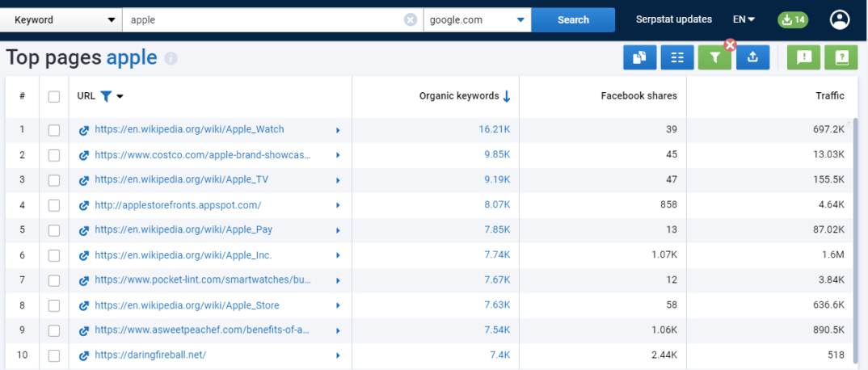Open external link icon for Apple_Store row
868x370 pixels.
[84, 306]
